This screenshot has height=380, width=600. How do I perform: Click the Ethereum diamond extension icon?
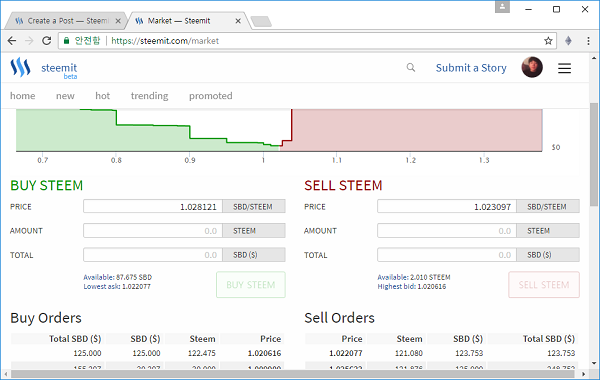[569, 41]
